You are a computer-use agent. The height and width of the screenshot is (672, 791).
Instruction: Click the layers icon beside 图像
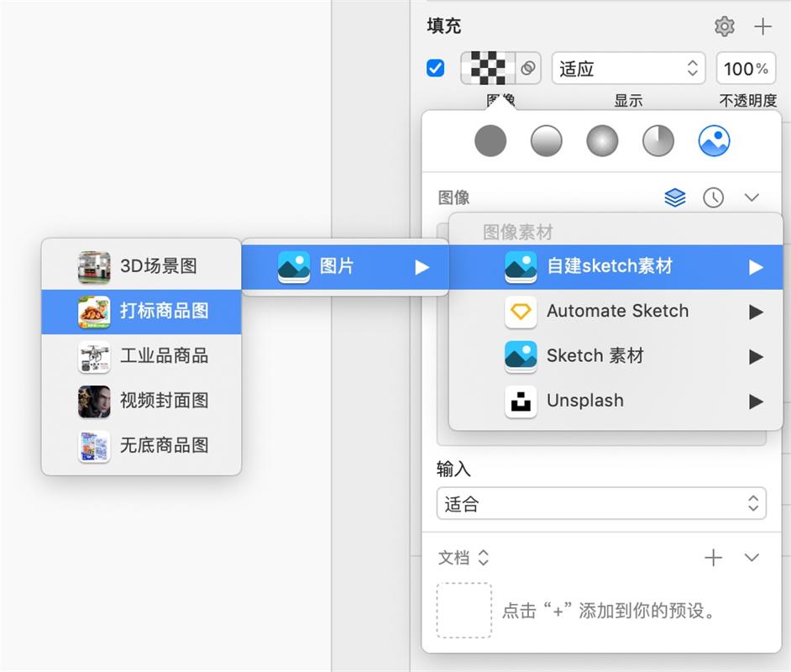676,197
